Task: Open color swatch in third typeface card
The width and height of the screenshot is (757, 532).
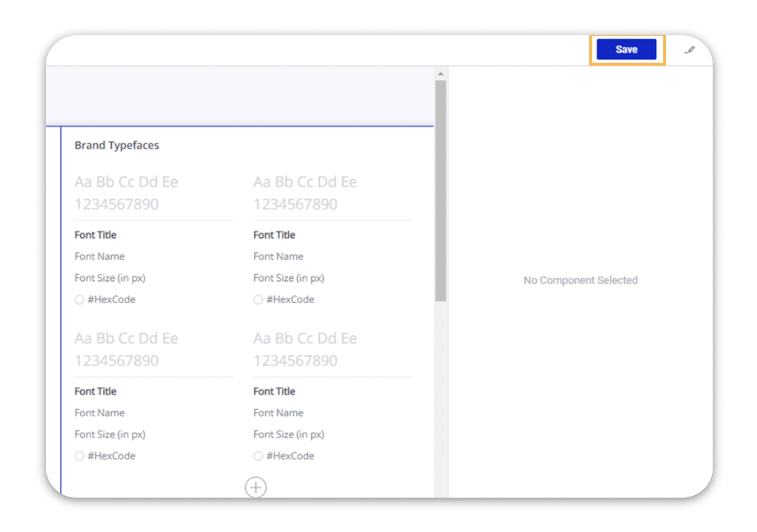Action: (79, 456)
